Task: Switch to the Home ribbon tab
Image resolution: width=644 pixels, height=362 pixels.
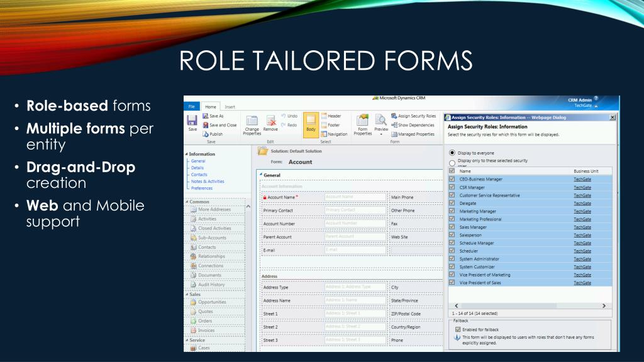Action: click(211, 107)
